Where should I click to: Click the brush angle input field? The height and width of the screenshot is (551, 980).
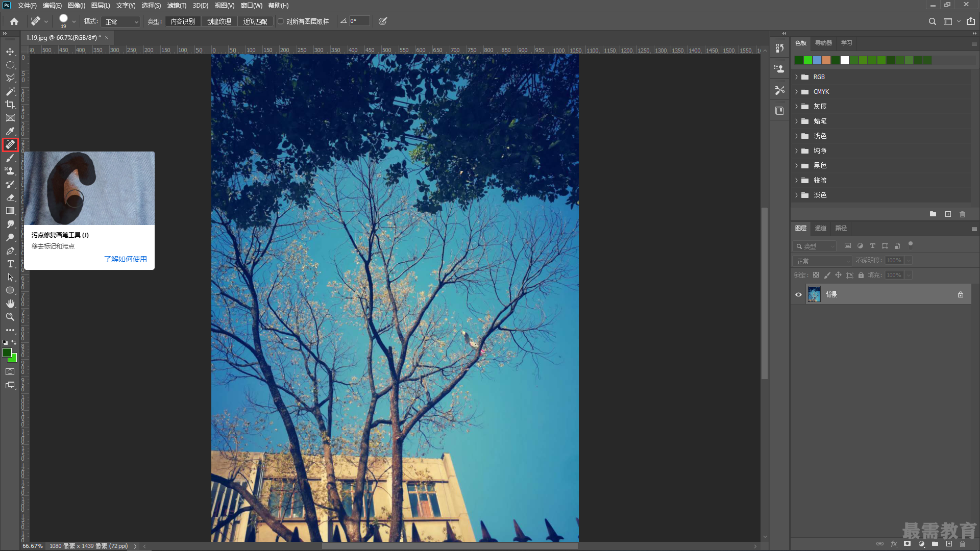point(359,21)
